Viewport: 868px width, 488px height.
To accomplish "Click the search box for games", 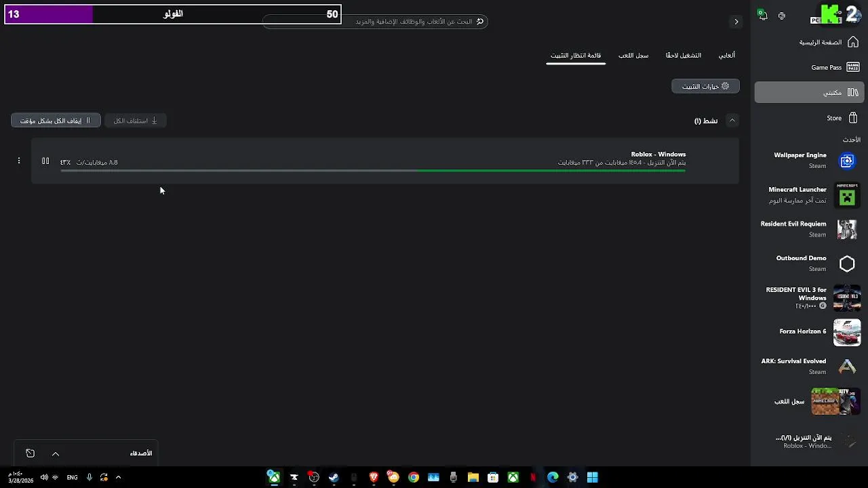I will pyautogui.click(x=375, y=22).
